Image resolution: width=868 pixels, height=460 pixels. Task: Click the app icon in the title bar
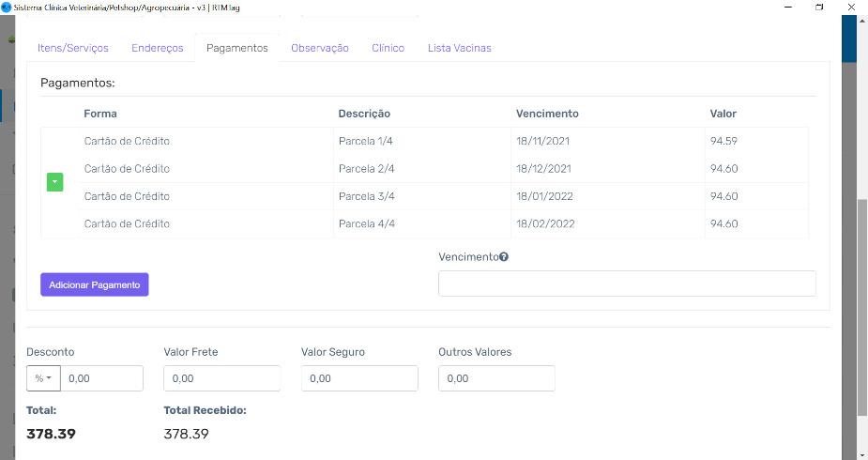coord(6,7)
